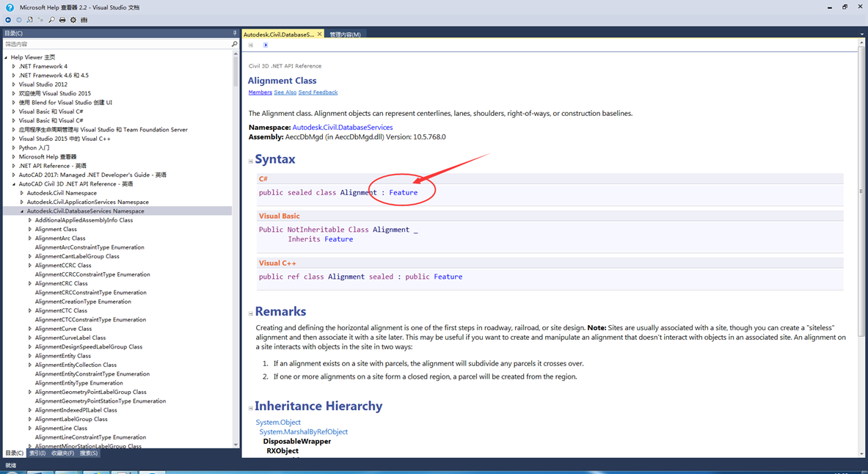The height and width of the screenshot is (474, 868).
Task: Expand AlignmentArc Class node
Action: pos(30,238)
